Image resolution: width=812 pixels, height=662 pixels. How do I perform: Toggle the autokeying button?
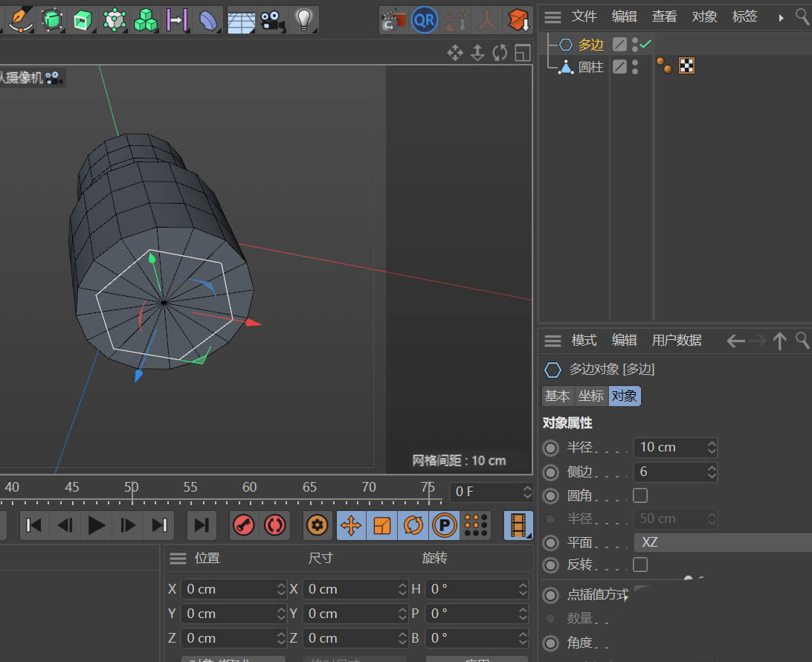pos(275,525)
